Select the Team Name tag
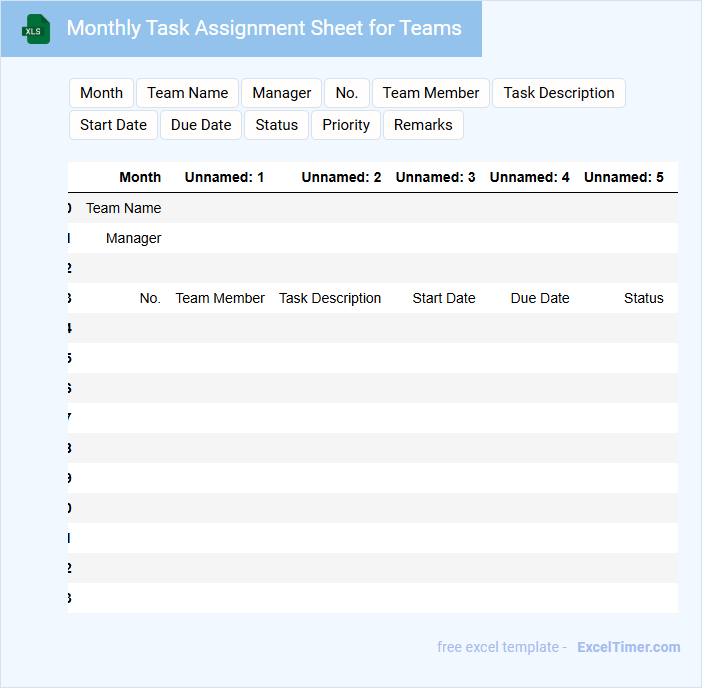This screenshot has height=688, width=702. (187, 93)
